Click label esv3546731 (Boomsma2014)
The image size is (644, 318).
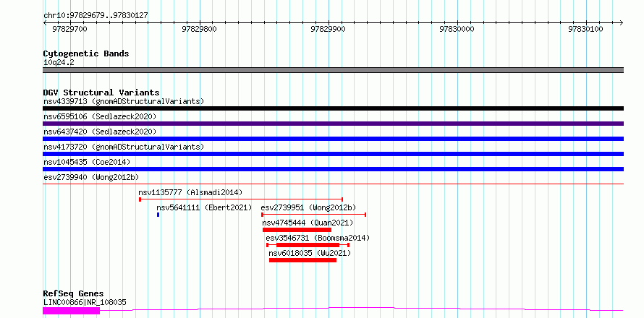pos(318,238)
